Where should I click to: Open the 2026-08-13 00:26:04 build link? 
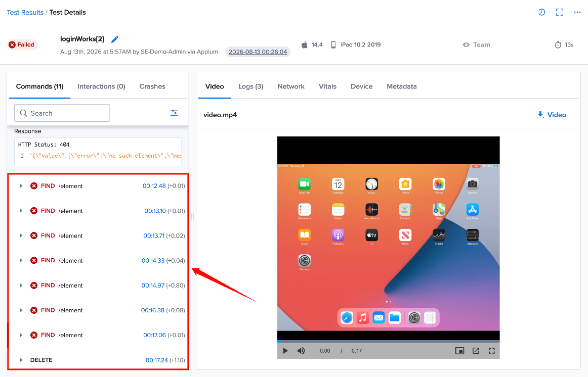point(258,52)
